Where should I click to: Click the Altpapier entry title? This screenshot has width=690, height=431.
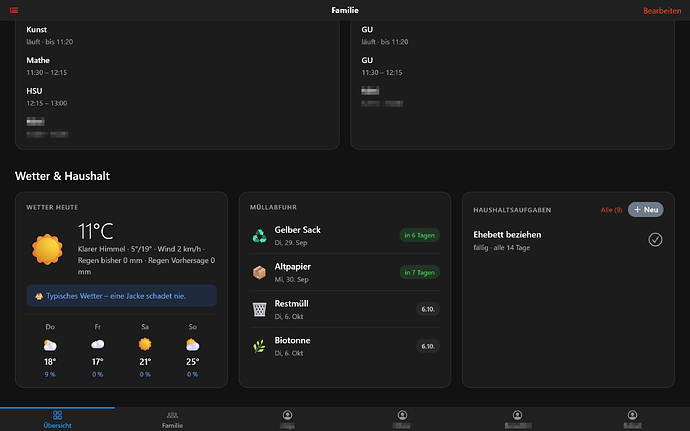(x=293, y=267)
